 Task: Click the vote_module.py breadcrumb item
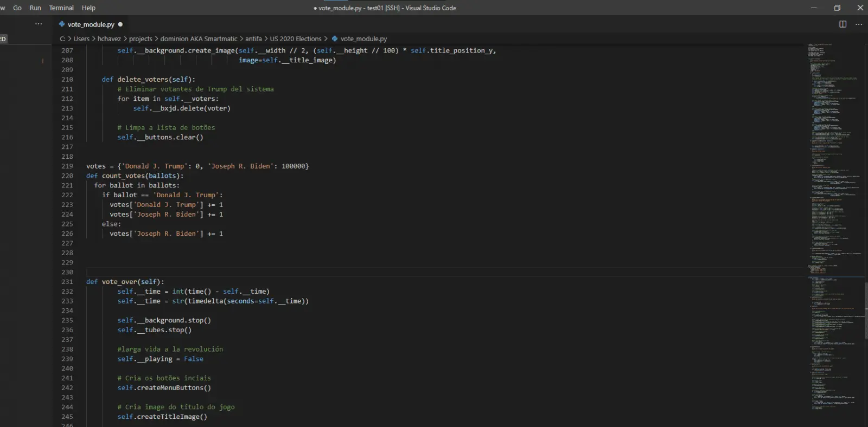[363, 39]
